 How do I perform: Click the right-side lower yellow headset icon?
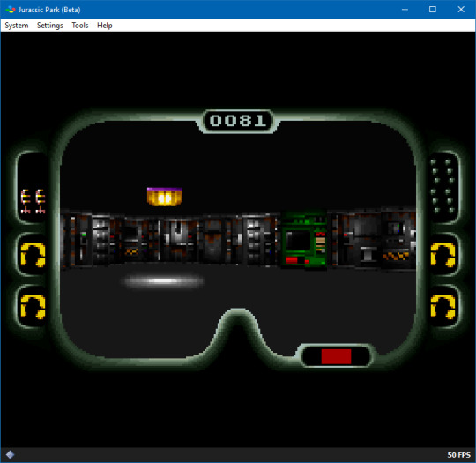click(x=443, y=307)
